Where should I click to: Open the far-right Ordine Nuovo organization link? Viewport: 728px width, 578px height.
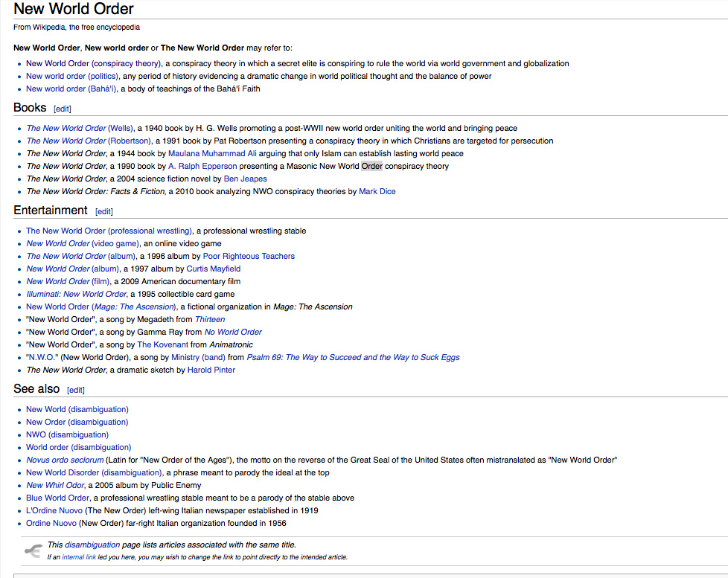coord(51,523)
